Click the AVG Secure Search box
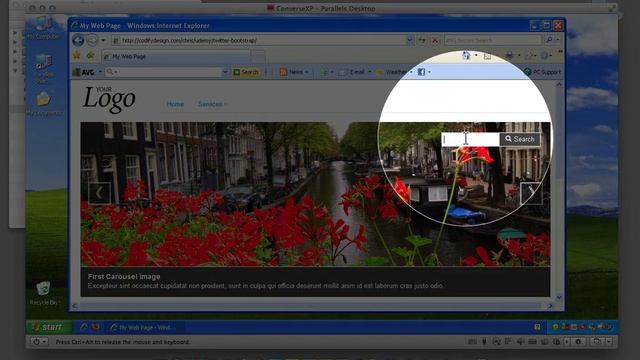 [x=492, y=40]
